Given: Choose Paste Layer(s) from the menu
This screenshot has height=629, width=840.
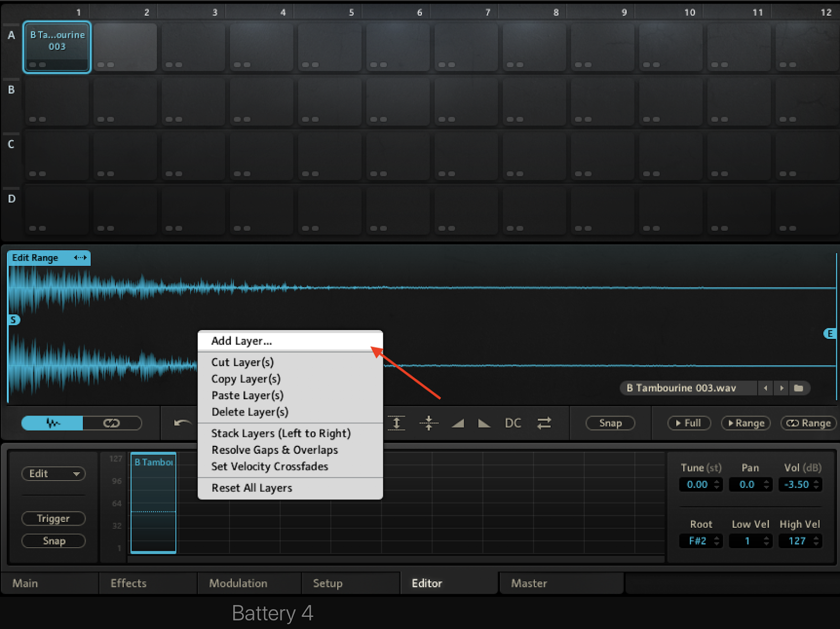Looking at the screenshot, I should click(290, 396).
